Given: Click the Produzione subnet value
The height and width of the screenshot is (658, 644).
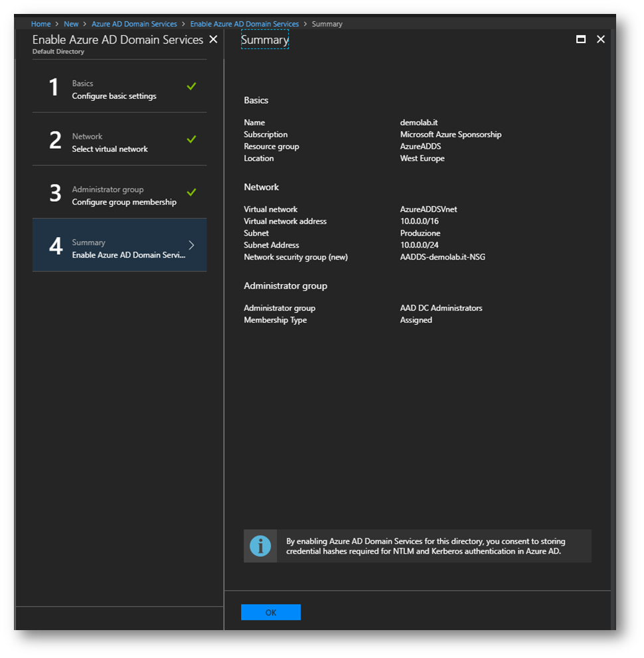Looking at the screenshot, I should coord(420,233).
